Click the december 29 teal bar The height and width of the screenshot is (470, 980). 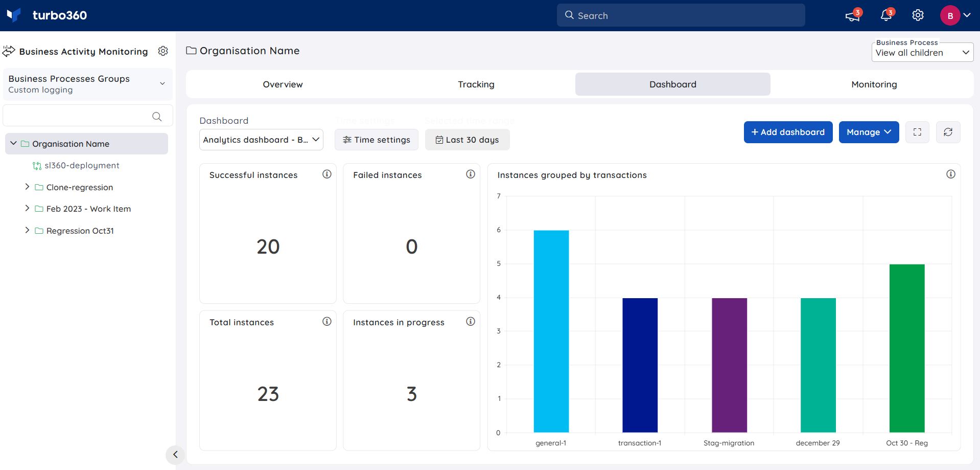pos(818,365)
